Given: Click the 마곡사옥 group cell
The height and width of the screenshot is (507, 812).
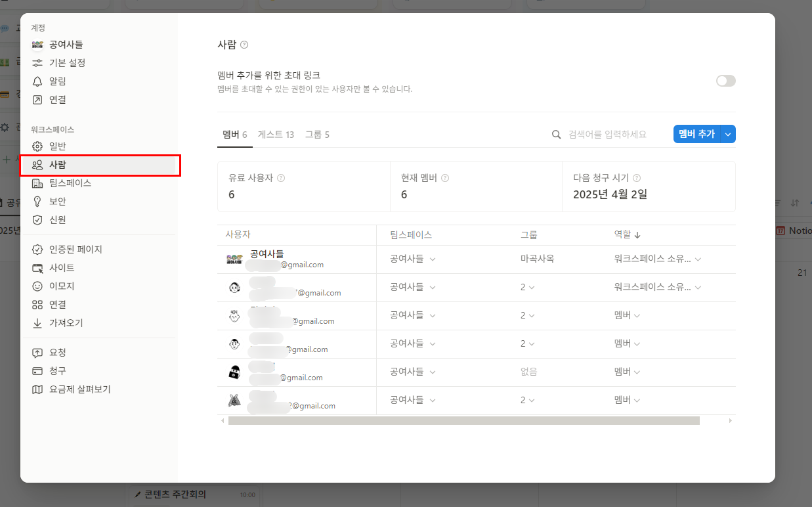Looking at the screenshot, I should (537, 259).
